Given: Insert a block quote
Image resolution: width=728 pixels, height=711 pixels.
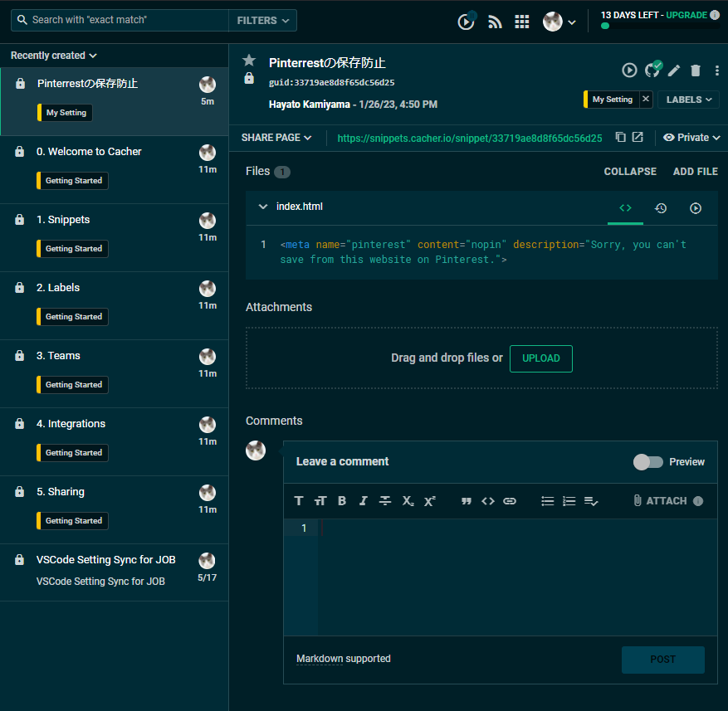Looking at the screenshot, I should [x=467, y=501].
